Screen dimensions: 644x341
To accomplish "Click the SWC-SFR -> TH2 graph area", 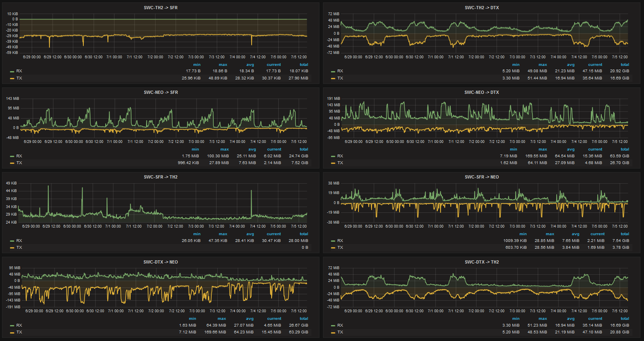I will click(163, 202).
